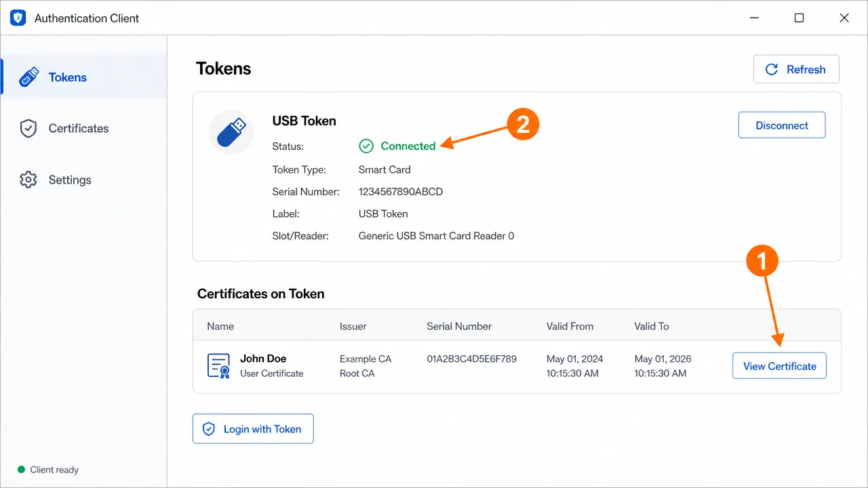Click the Label: field label
Image resolution: width=868 pixels, height=488 pixels.
coord(286,213)
